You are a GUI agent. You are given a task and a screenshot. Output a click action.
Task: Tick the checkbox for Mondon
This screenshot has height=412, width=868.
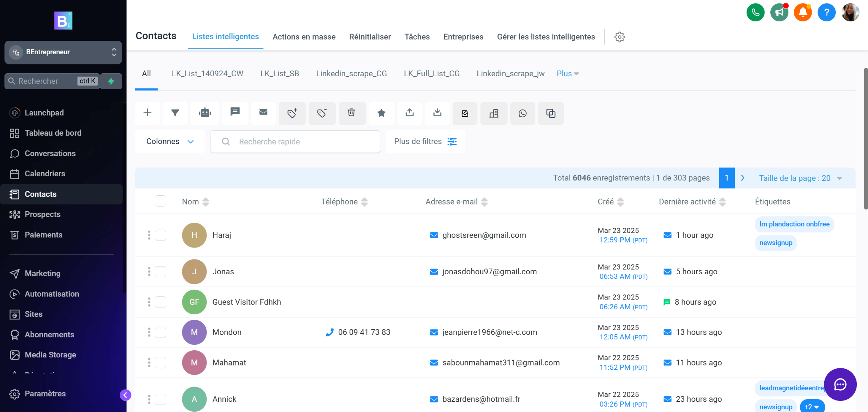[160, 332]
